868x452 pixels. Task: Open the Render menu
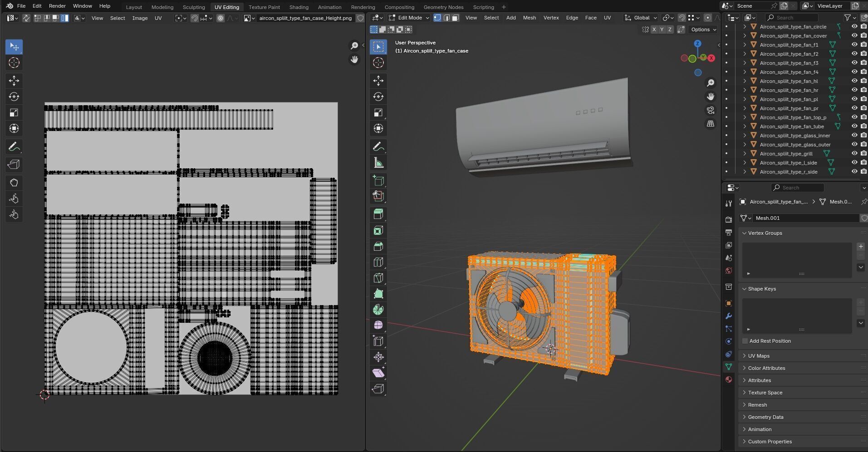coord(57,6)
